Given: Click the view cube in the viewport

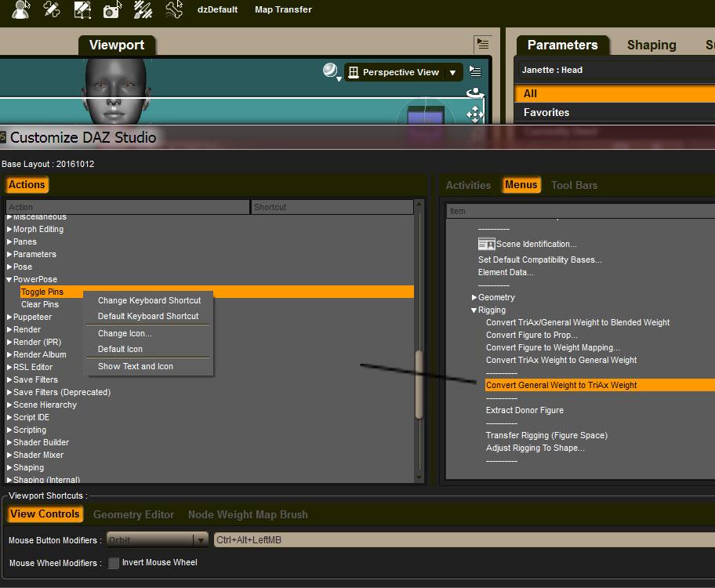Looking at the screenshot, I should click(425, 114).
